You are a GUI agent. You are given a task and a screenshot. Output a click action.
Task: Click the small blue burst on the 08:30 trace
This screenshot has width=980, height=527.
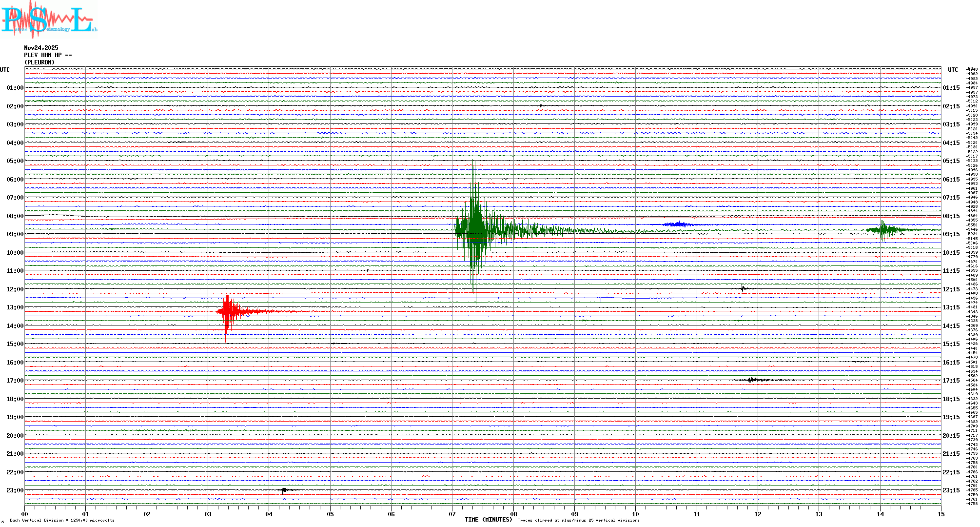coord(678,224)
